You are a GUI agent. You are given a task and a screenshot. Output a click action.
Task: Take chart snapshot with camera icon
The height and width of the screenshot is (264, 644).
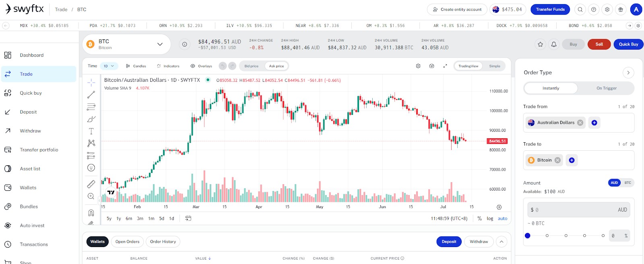click(x=431, y=66)
